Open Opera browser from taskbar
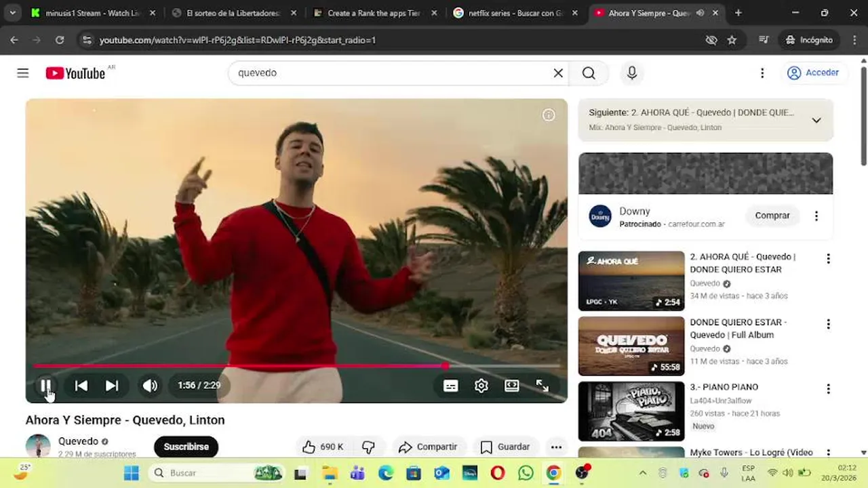This screenshot has height=488, width=868. click(498, 473)
